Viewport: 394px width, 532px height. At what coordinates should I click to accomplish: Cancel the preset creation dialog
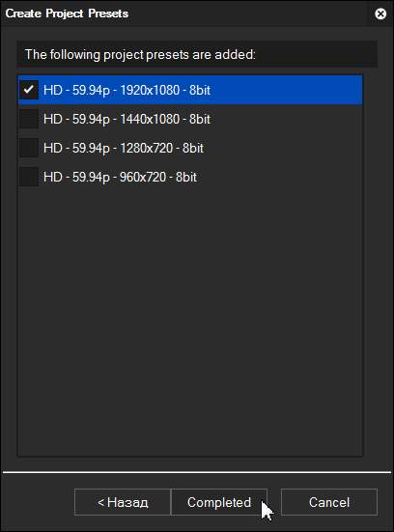coord(329,502)
